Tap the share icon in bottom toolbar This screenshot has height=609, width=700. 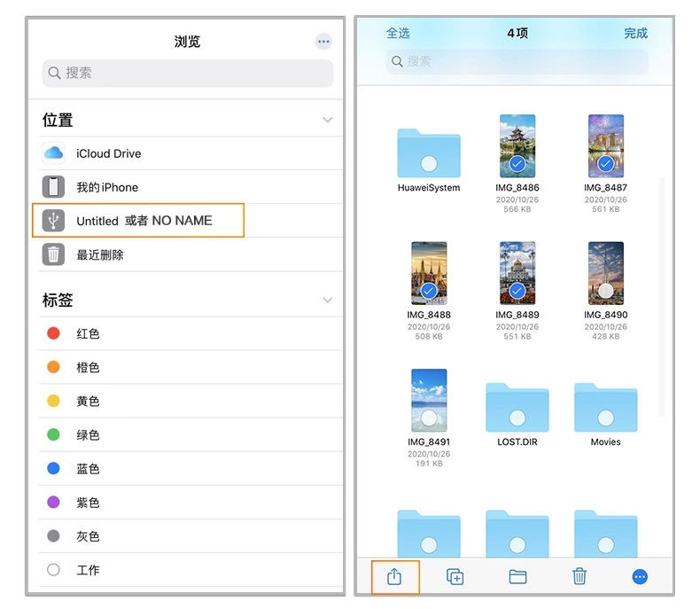pos(394,576)
